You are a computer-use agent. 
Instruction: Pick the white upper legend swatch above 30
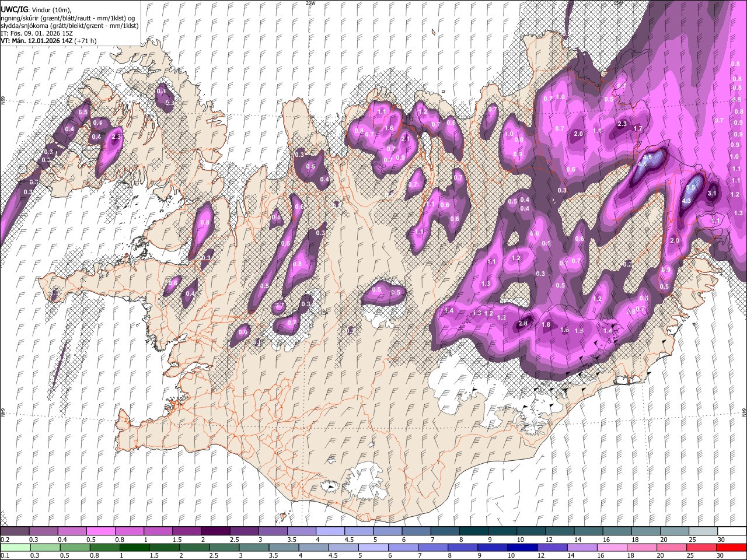point(731,531)
